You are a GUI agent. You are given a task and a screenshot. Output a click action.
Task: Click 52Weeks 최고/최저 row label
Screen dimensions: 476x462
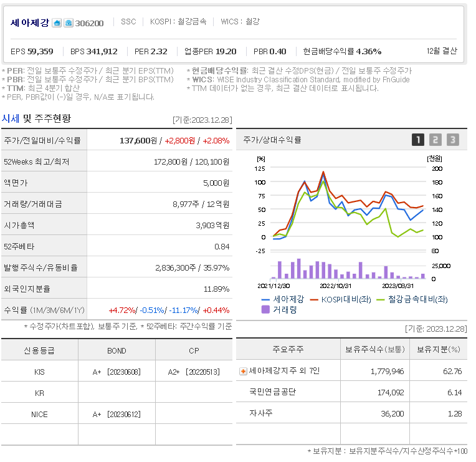pyautogui.click(x=36, y=162)
